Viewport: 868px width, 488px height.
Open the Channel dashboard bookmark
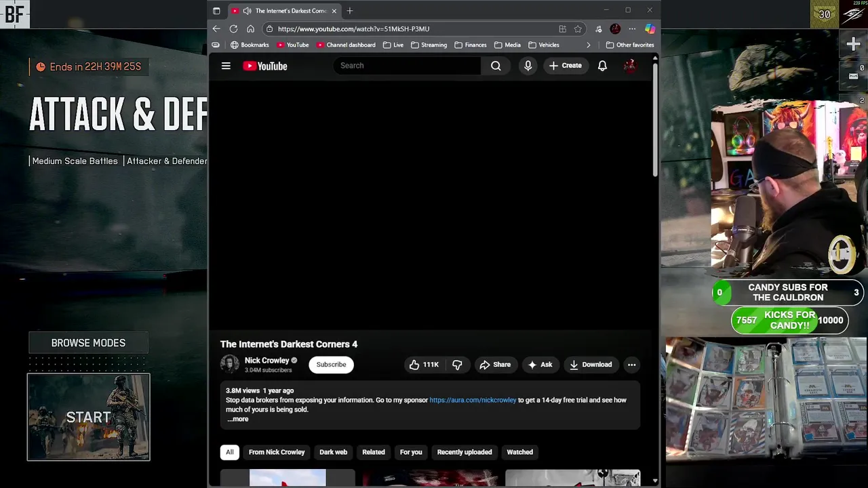tap(345, 45)
